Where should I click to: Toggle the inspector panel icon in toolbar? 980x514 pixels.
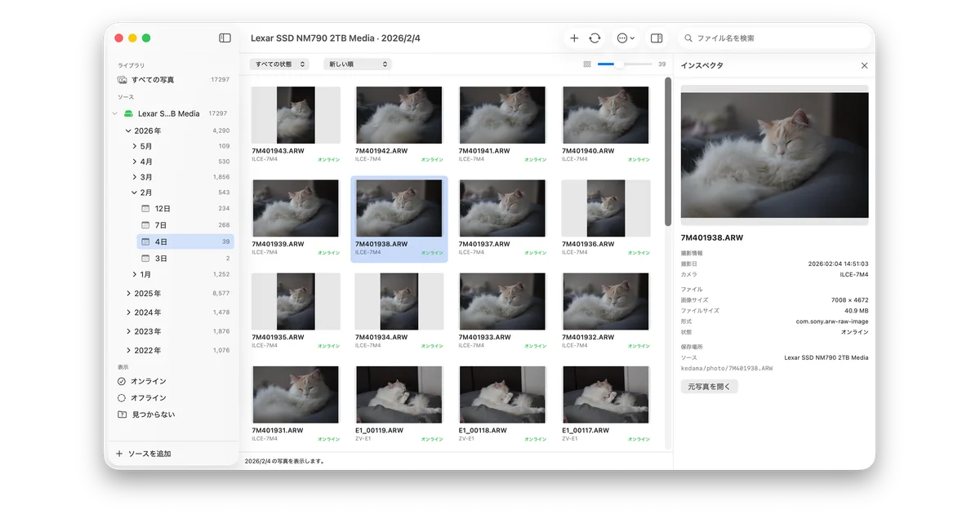(x=656, y=38)
